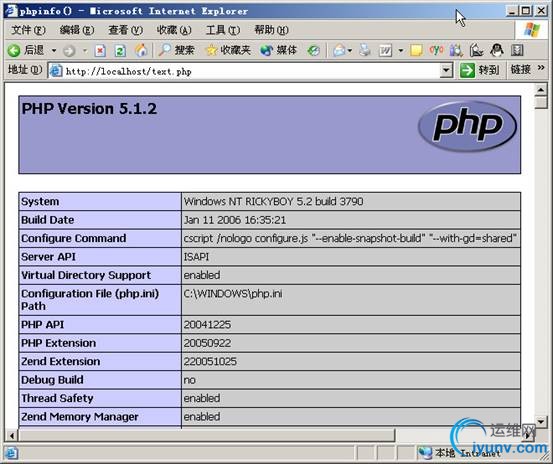Open the Search (搜索) panel
This screenshot has height=464, width=553.
(x=176, y=50)
